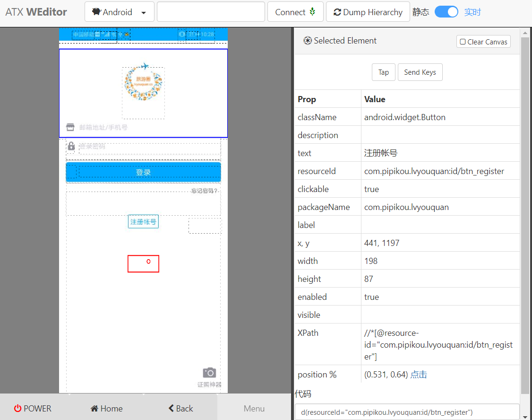Click the device serial input field
532x420 pixels.
[211, 11]
